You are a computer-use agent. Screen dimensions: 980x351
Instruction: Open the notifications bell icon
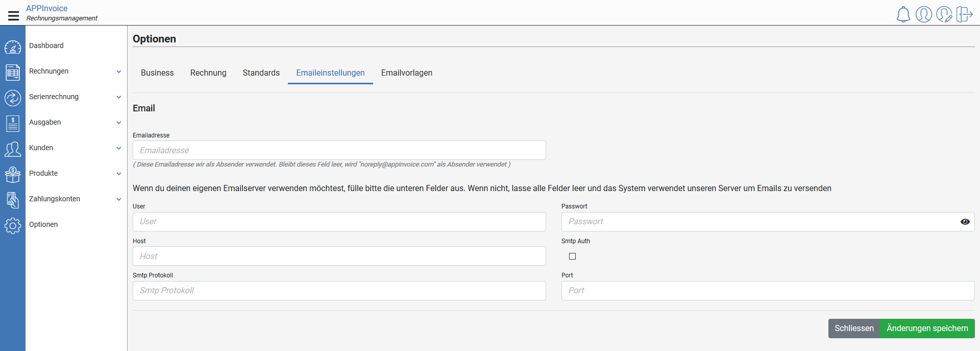[903, 14]
